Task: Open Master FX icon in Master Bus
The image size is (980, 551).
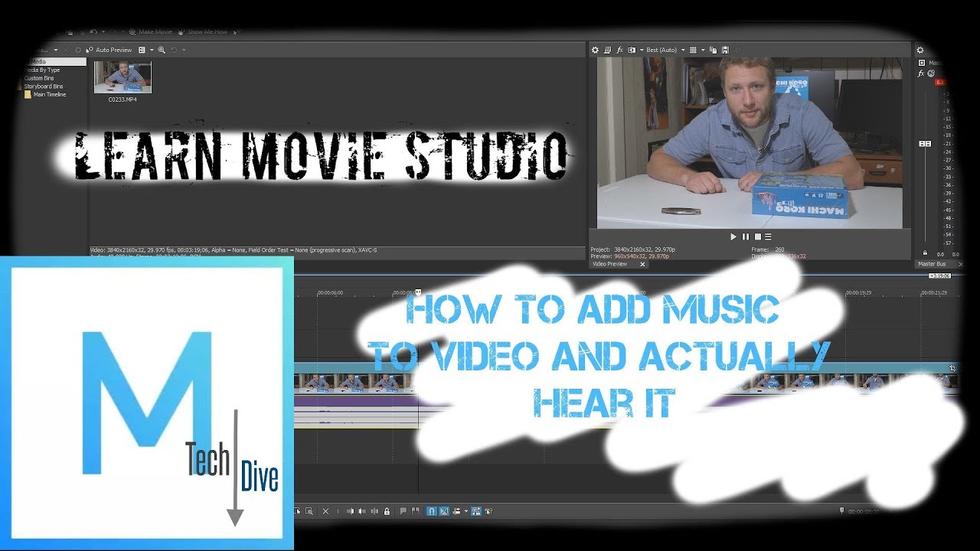Action: pyautogui.click(x=921, y=73)
